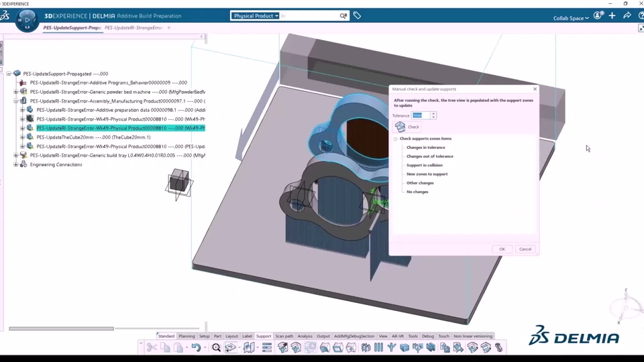Click the Undo arrow icon
The image size is (644, 362).
[x=196, y=348]
